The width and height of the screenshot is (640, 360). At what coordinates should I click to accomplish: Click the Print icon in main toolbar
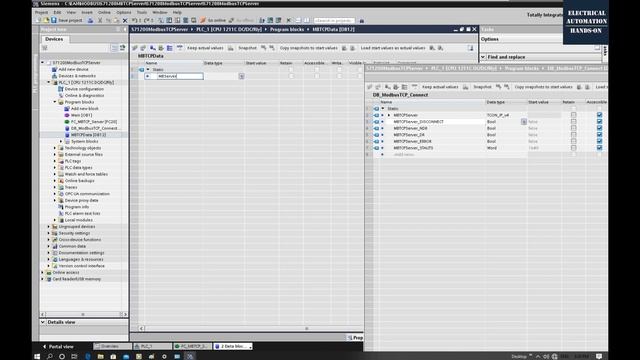tap(91, 20)
